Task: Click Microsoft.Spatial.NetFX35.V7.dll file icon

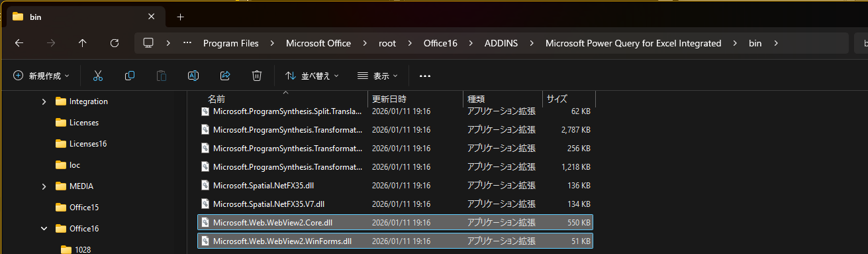Action: point(205,204)
